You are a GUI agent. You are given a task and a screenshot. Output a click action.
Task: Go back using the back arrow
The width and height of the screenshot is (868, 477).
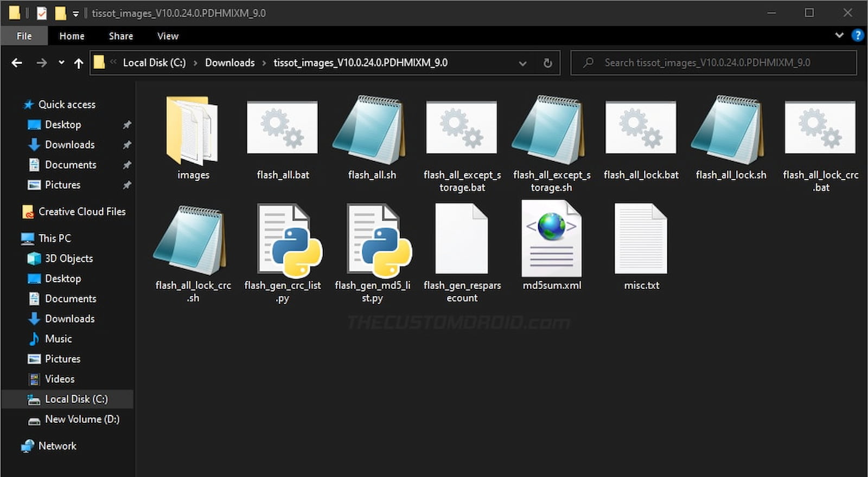[x=17, y=63]
